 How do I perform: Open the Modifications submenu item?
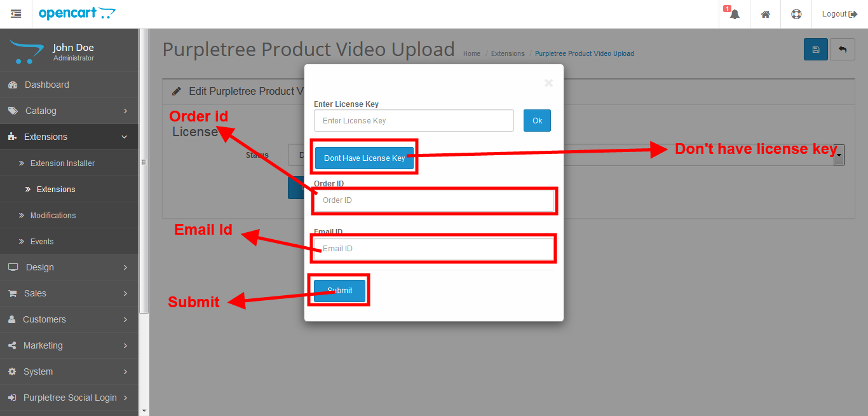[69, 216]
